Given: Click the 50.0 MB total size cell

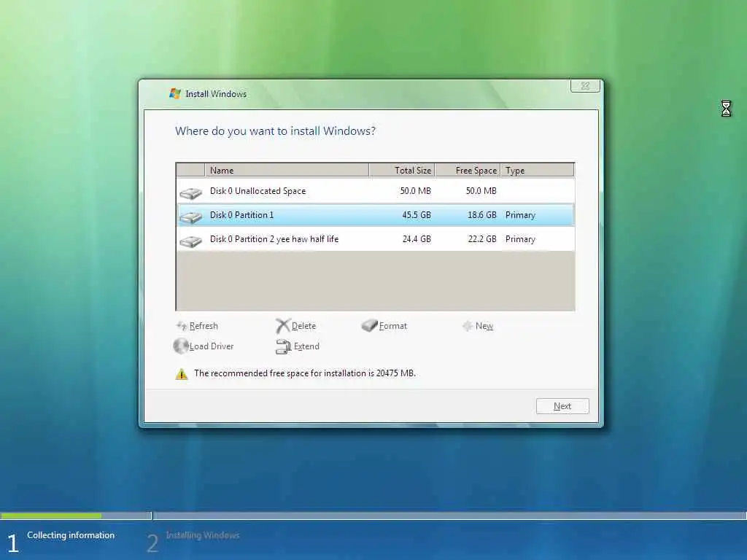Looking at the screenshot, I should pos(415,191).
